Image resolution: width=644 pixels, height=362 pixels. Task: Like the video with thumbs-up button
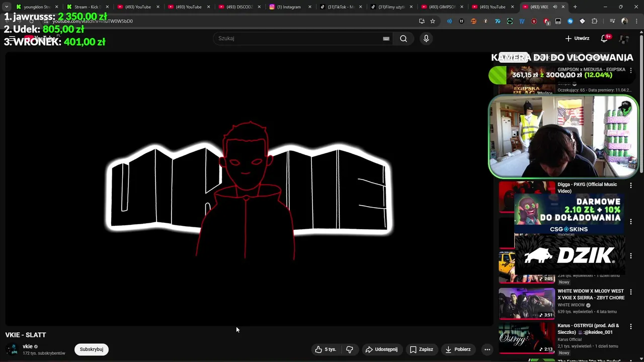pos(326,349)
